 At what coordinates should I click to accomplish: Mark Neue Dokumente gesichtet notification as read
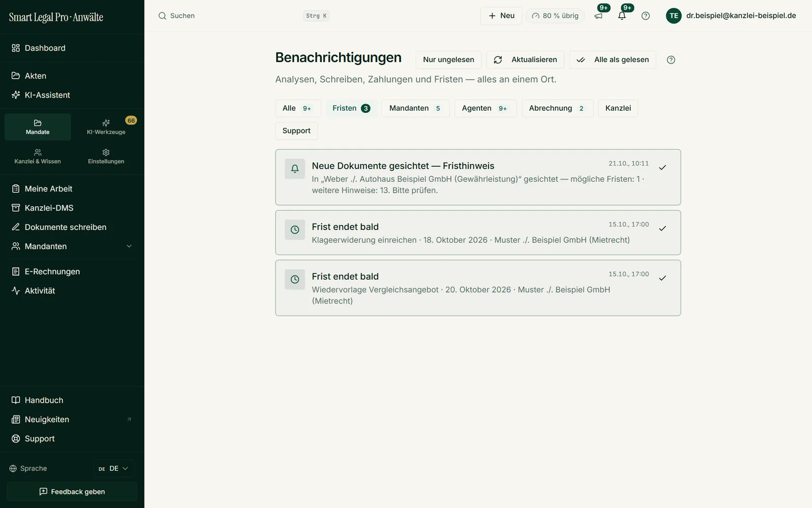point(662,168)
